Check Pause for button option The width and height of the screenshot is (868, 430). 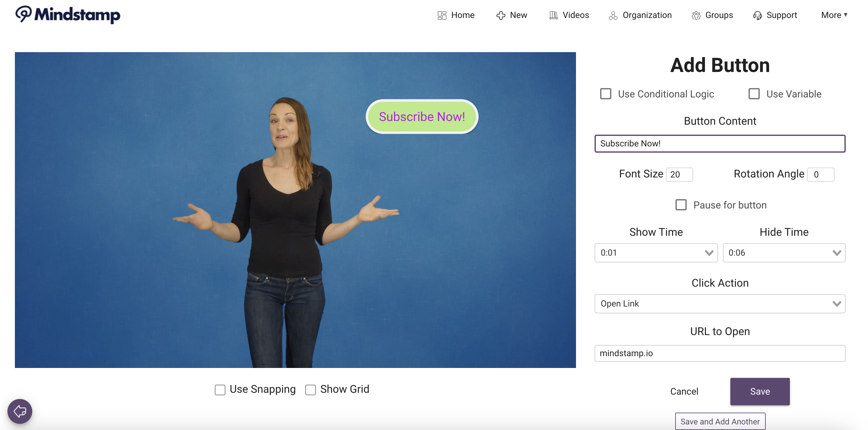tap(681, 205)
